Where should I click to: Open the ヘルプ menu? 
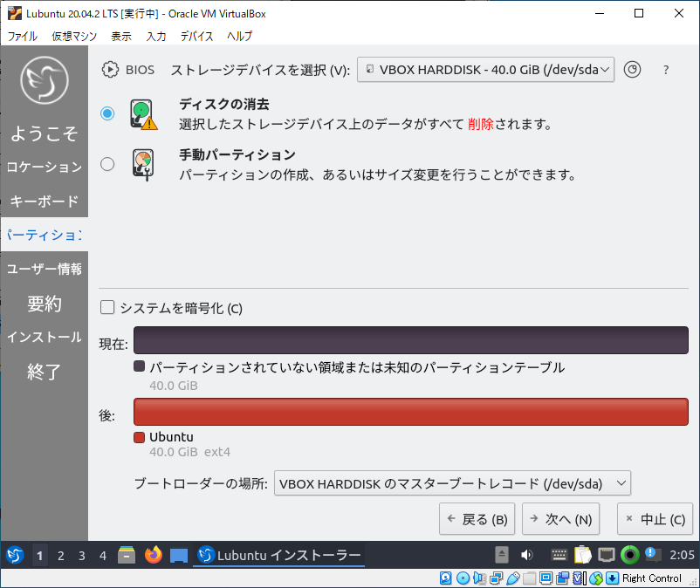239,36
